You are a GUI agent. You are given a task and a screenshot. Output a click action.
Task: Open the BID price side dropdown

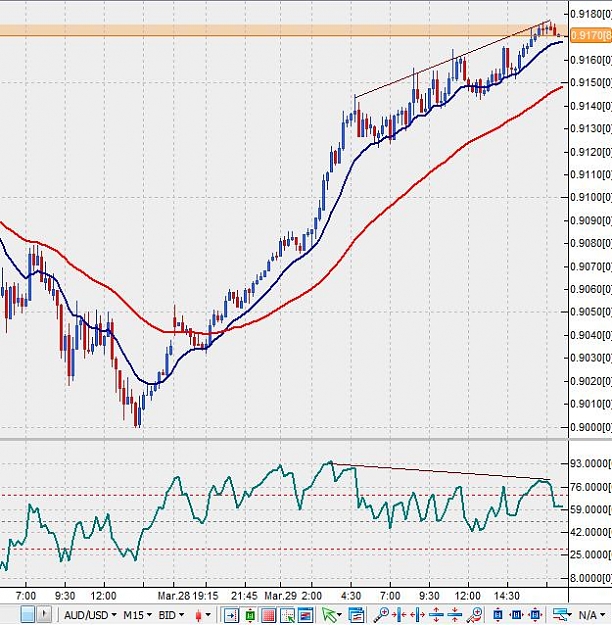click(171, 615)
